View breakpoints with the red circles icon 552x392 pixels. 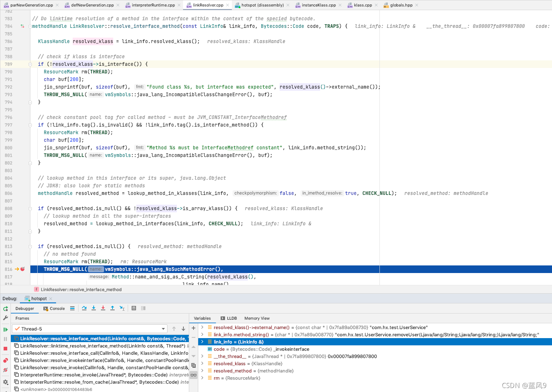tap(5, 361)
